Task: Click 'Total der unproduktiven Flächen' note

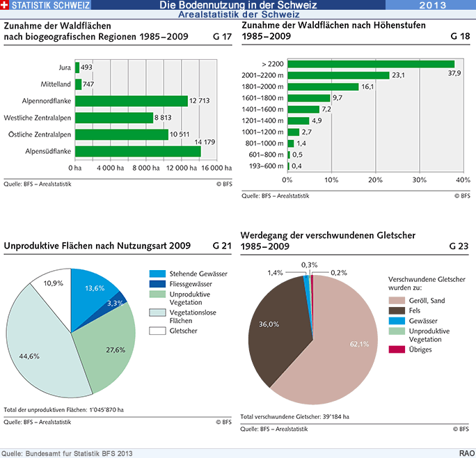Action: click(63, 410)
